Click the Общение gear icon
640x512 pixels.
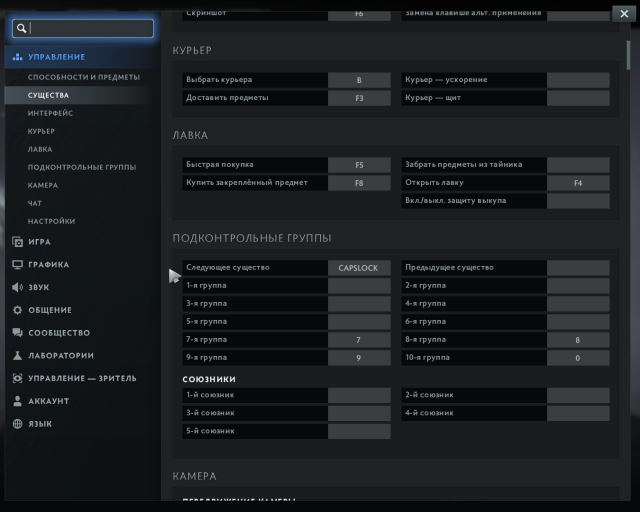[17, 310]
